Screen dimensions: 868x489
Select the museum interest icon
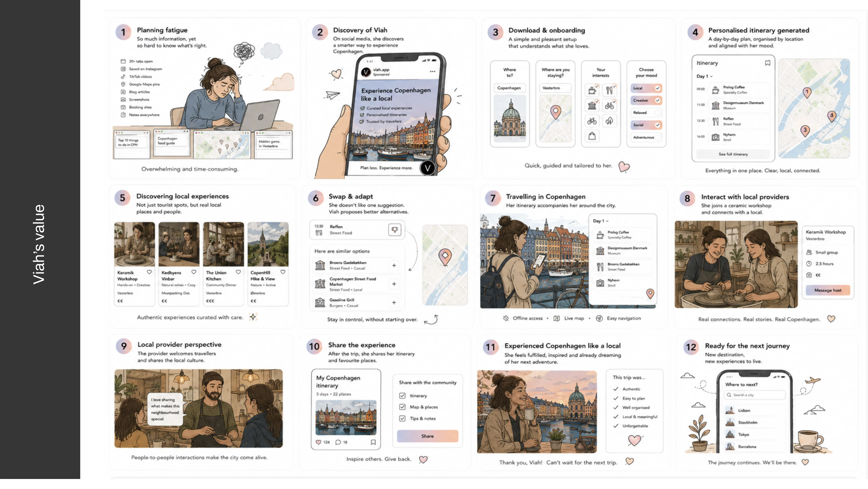(x=592, y=106)
